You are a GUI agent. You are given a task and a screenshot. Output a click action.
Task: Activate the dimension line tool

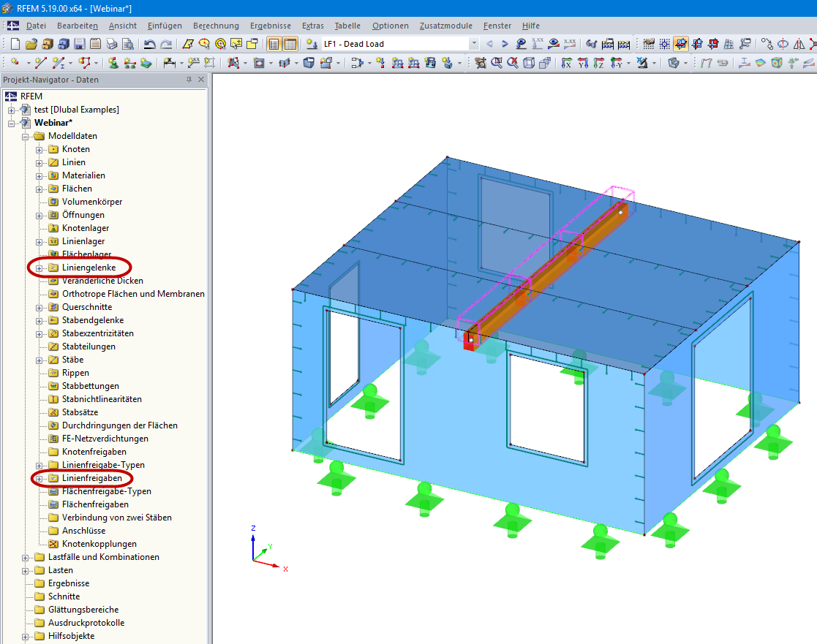pyautogui.click(x=170, y=63)
